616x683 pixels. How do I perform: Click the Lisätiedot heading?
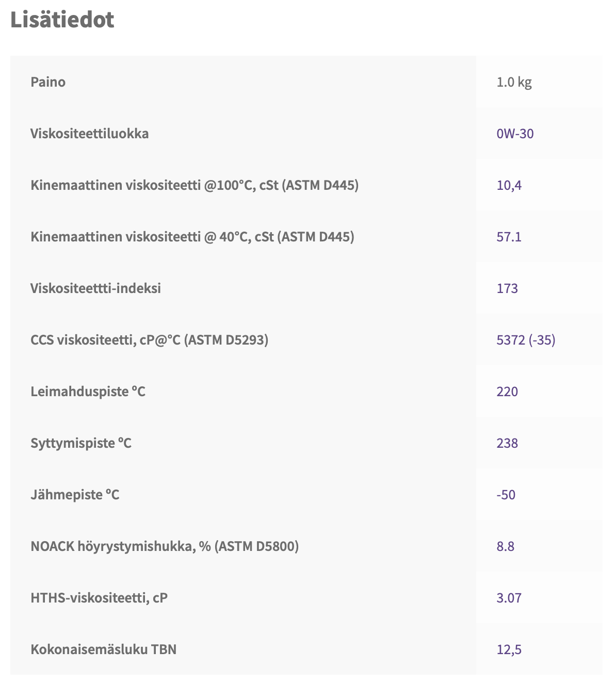(x=62, y=20)
